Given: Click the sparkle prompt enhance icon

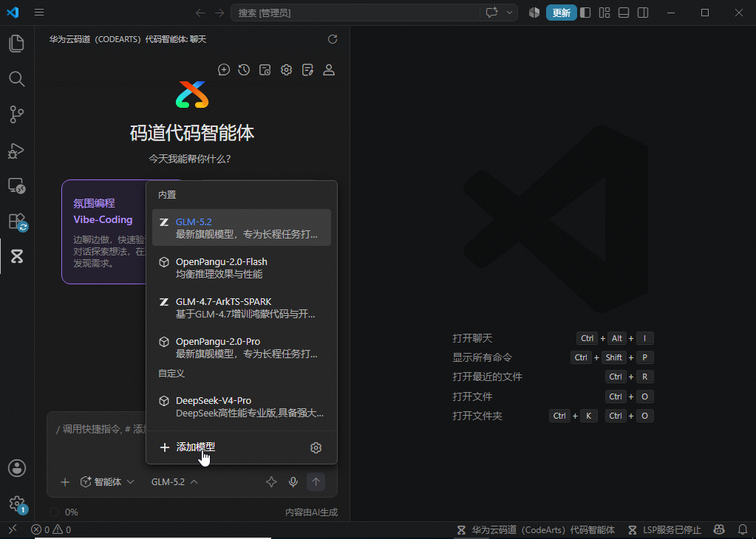Looking at the screenshot, I should pyautogui.click(x=271, y=481).
